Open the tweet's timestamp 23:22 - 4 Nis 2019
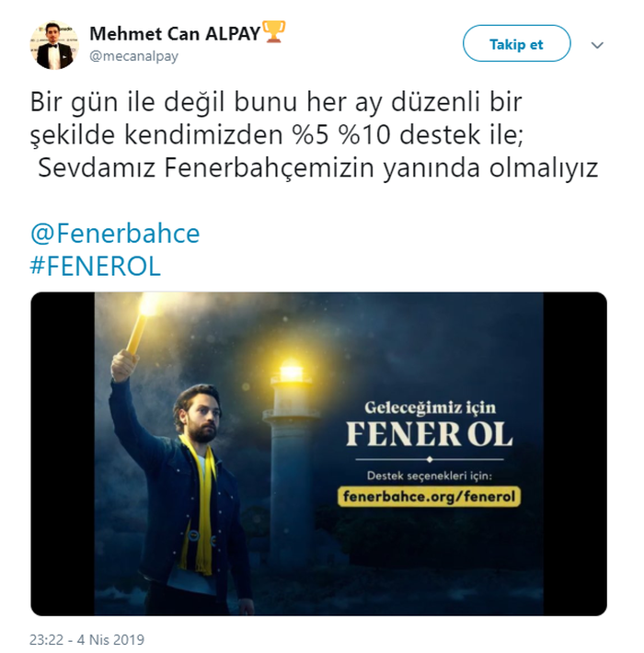Screen dimensions: 644x653 pos(86,639)
